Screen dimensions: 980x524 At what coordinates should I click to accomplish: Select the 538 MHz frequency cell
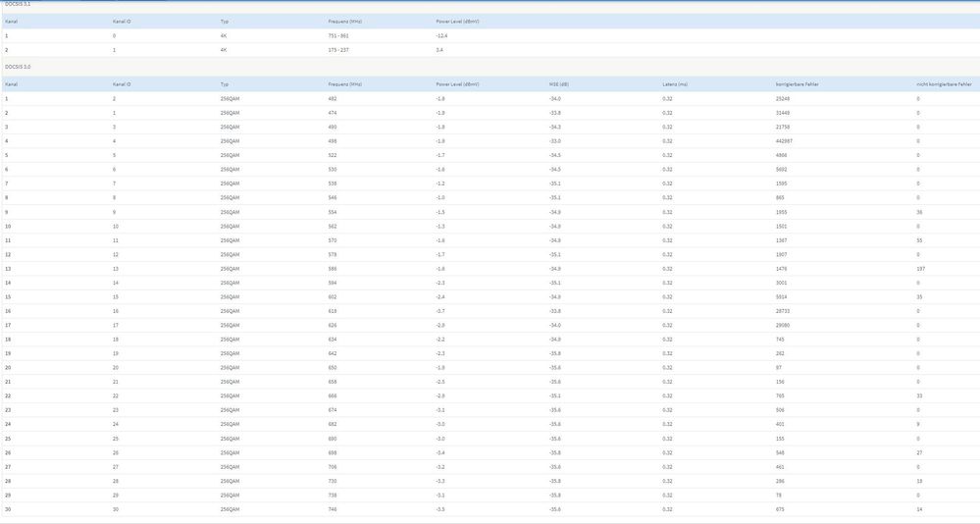tap(333, 183)
